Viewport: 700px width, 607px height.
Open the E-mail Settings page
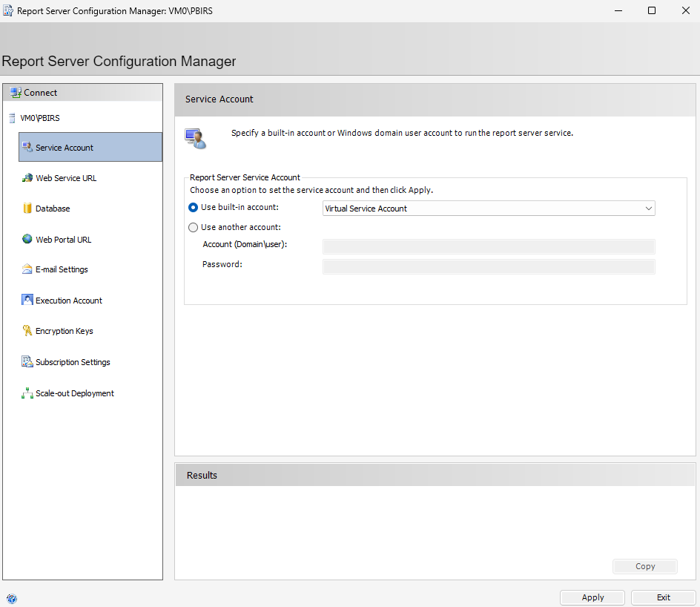tap(62, 269)
